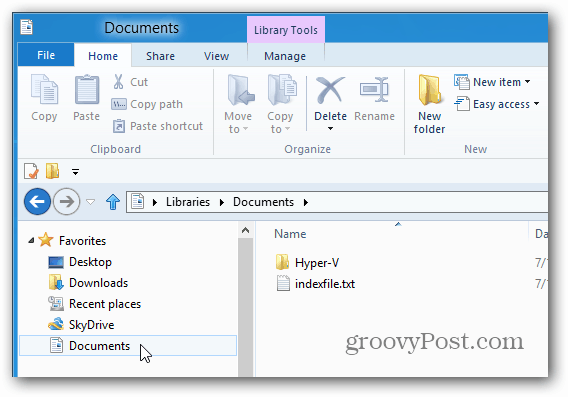The height and width of the screenshot is (397, 568).
Task: Click the window system icon in the title bar
Action: tap(27, 27)
